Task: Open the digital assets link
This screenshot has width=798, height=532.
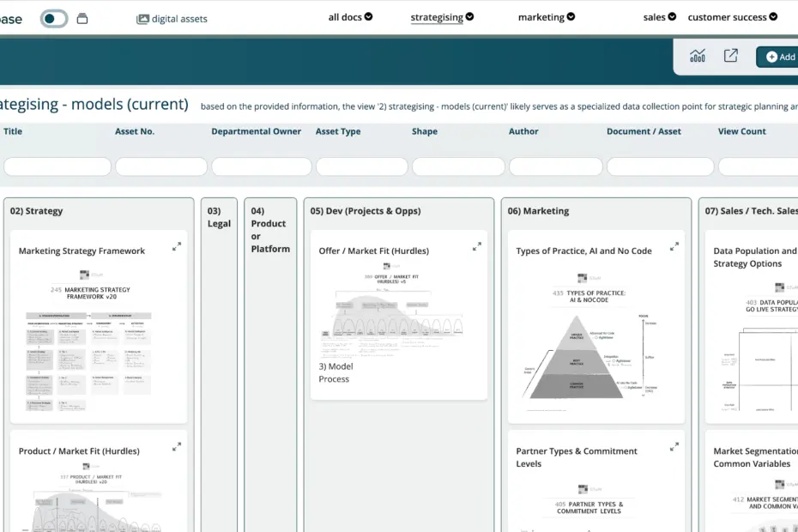Action: click(179, 19)
